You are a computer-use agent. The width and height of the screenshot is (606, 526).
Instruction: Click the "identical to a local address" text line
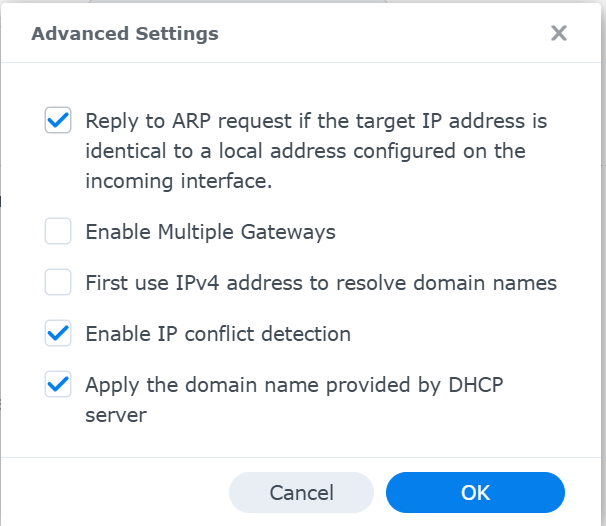click(x=305, y=152)
